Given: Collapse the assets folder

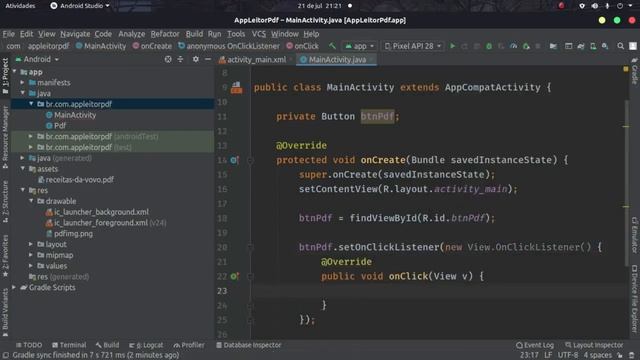Looking at the screenshot, I should [23, 169].
